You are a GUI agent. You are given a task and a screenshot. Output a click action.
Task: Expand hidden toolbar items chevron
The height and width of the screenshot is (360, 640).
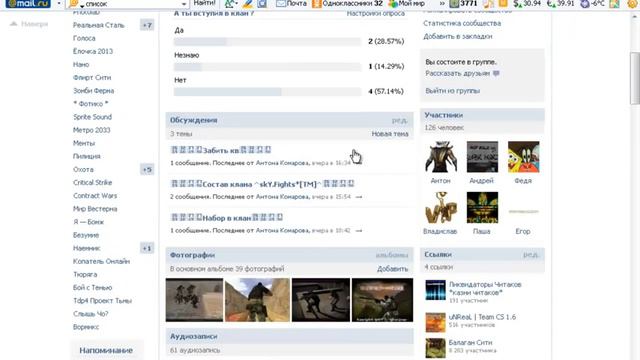[x=442, y=4]
